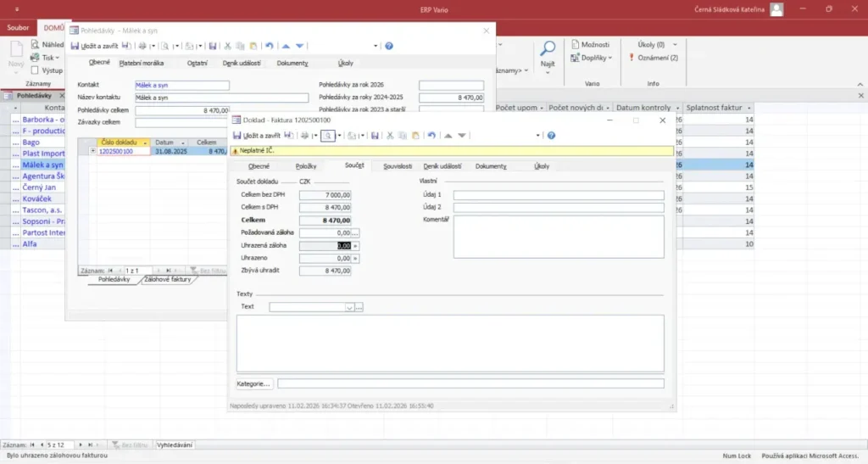Image resolution: width=868 pixels, height=464 pixels.
Task: Expand the row for document 1202500100
Action: pyautogui.click(x=93, y=151)
